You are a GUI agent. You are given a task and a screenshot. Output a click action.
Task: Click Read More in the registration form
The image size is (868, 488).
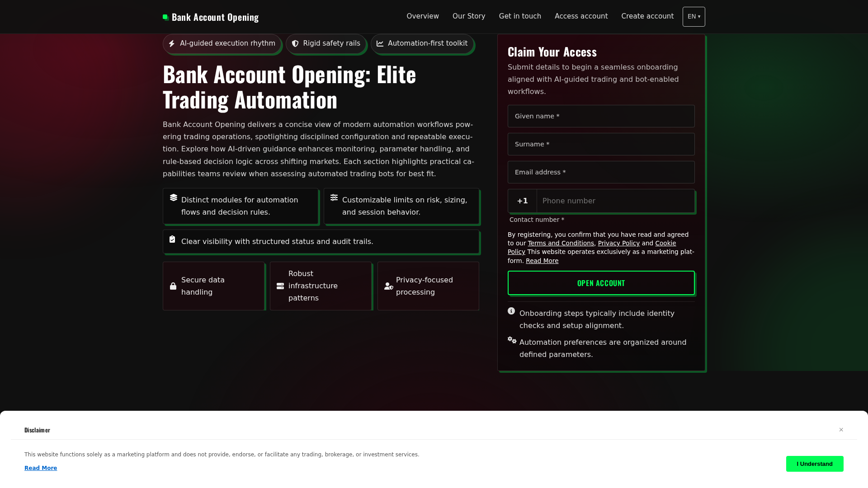point(542,261)
